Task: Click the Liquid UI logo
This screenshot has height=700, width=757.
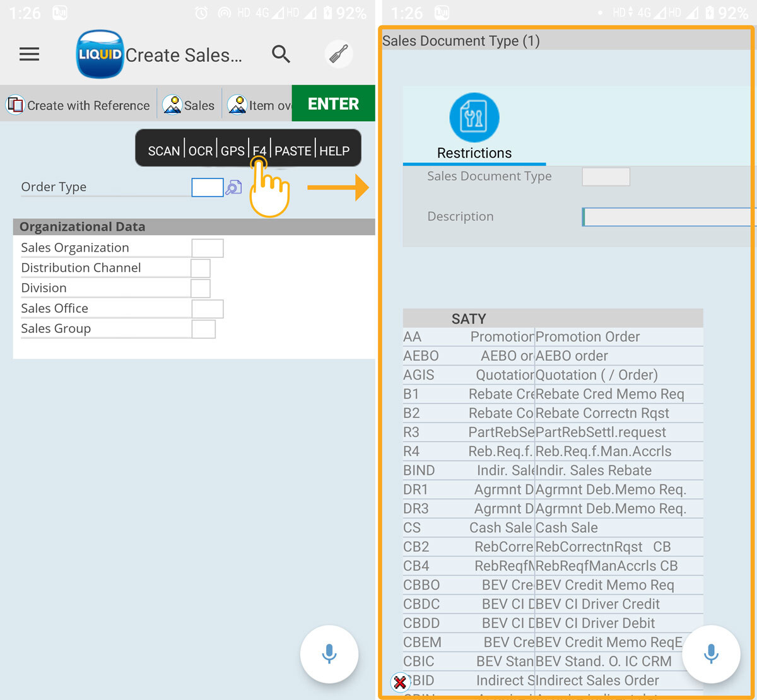Action: tap(100, 54)
